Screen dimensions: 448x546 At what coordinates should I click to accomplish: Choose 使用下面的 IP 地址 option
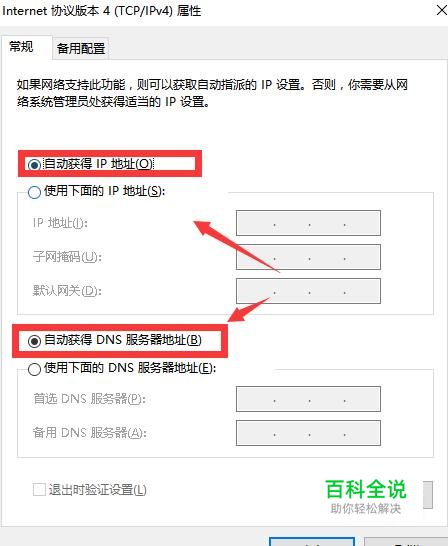[x=34, y=192]
